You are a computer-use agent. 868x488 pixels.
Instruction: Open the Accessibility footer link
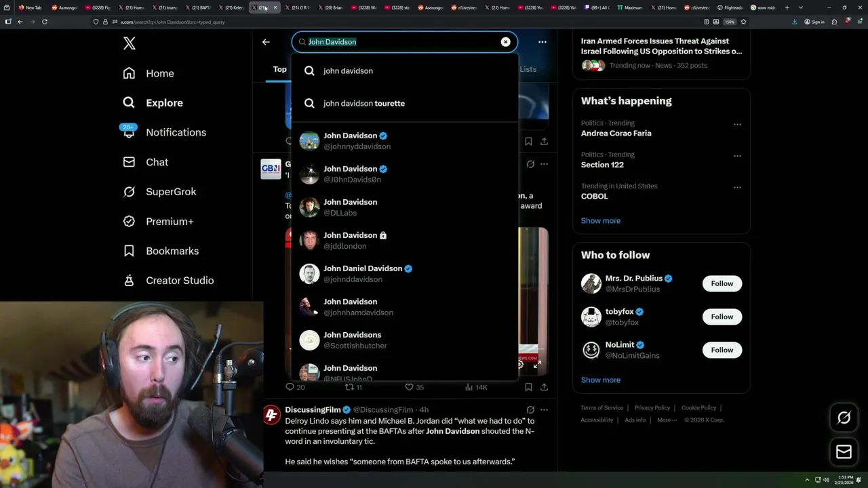(x=597, y=420)
